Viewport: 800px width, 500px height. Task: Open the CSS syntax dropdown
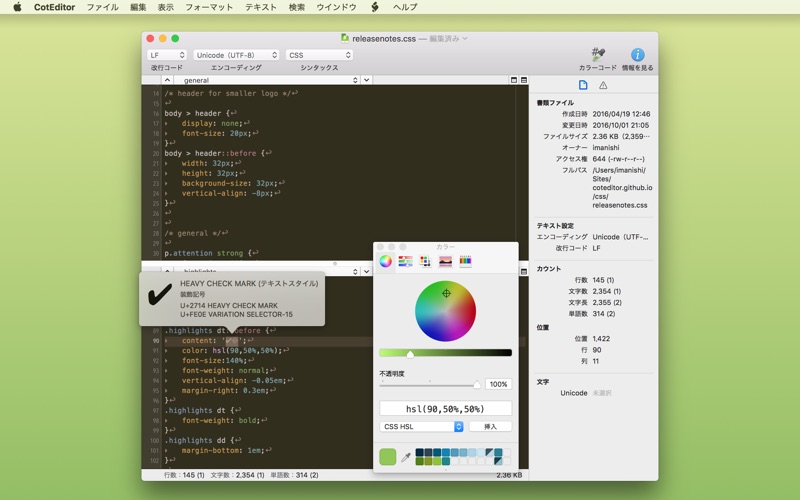point(319,55)
